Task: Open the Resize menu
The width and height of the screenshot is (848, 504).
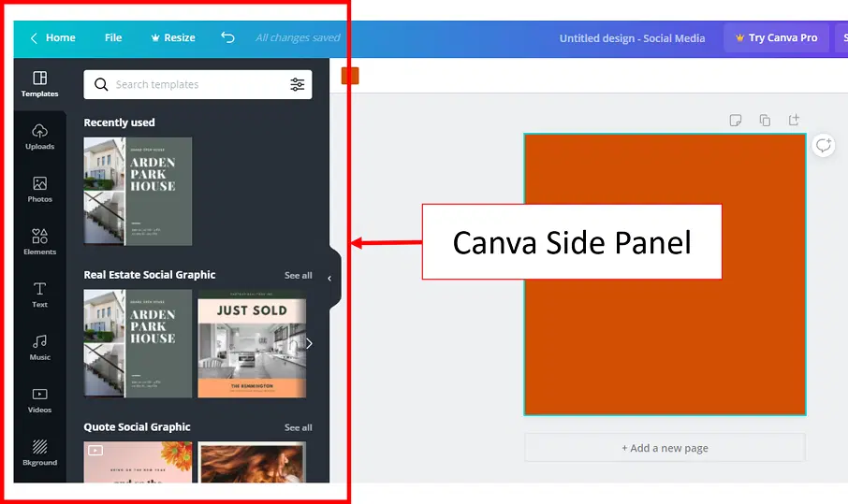Action: pyautogui.click(x=172, y=37)
